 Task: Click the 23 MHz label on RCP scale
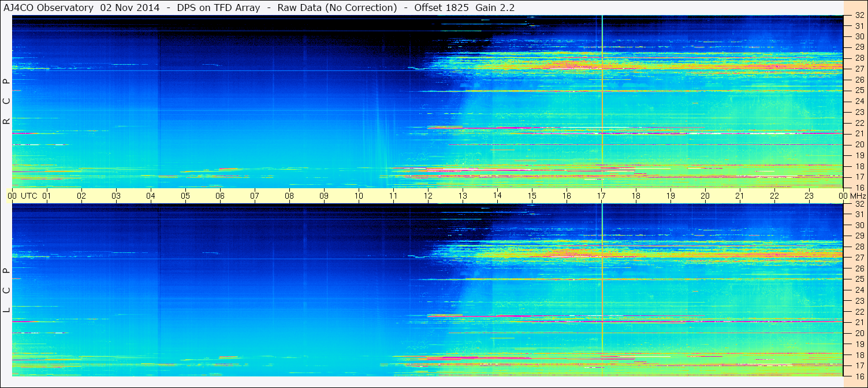859,113
